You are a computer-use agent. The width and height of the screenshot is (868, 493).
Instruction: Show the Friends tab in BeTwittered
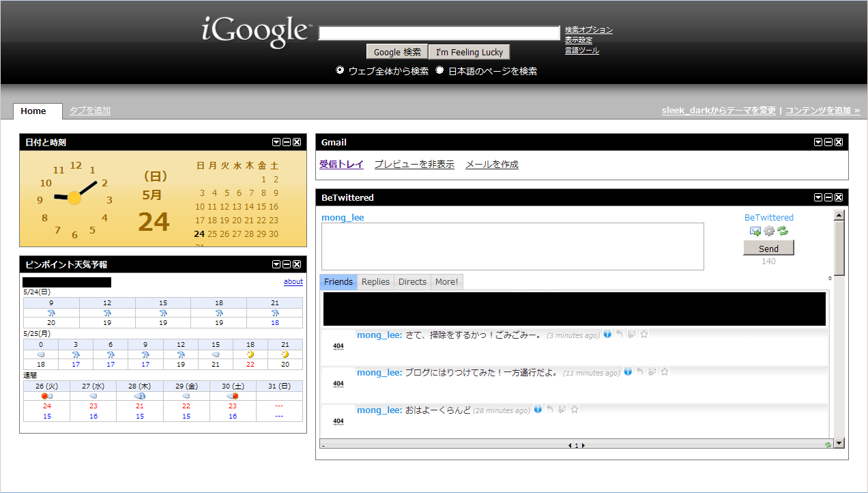pyautogui.click(x=338, y=282)
